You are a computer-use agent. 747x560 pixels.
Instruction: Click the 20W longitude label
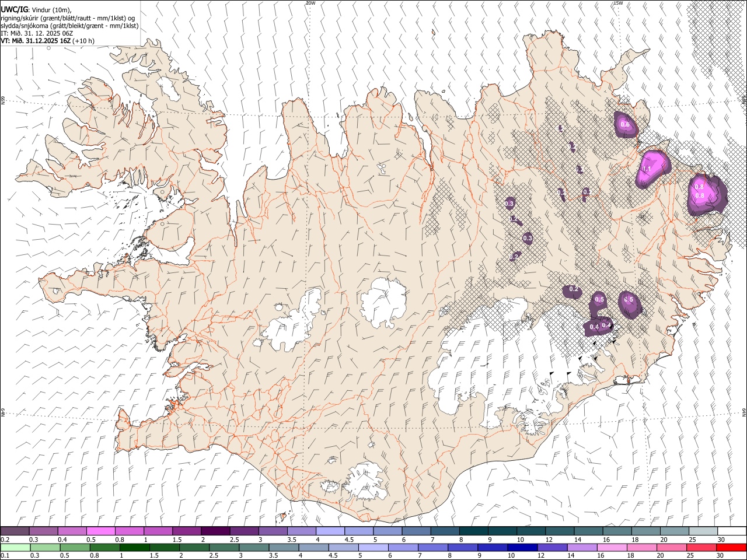pos(310,3)
